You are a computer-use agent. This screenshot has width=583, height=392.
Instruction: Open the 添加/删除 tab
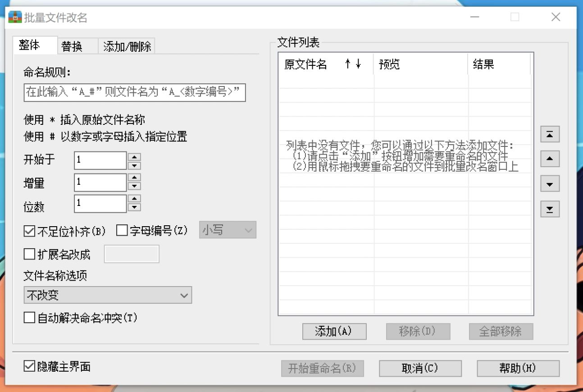127,46
